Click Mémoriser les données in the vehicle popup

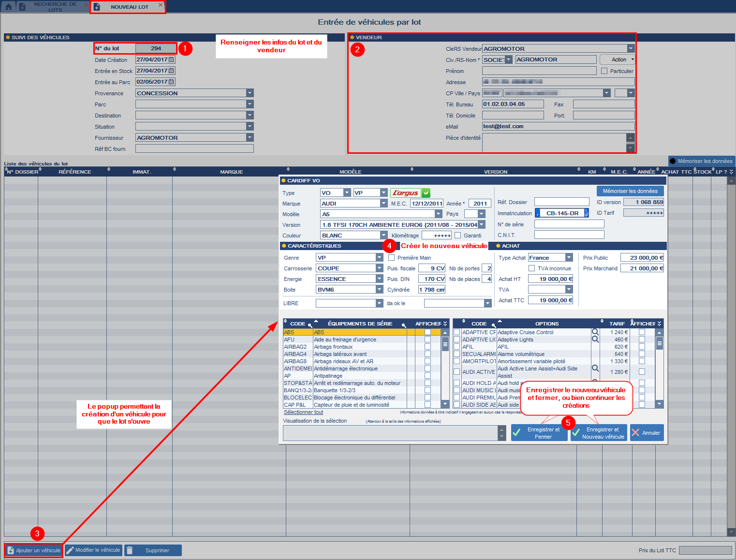coord(630,191)
